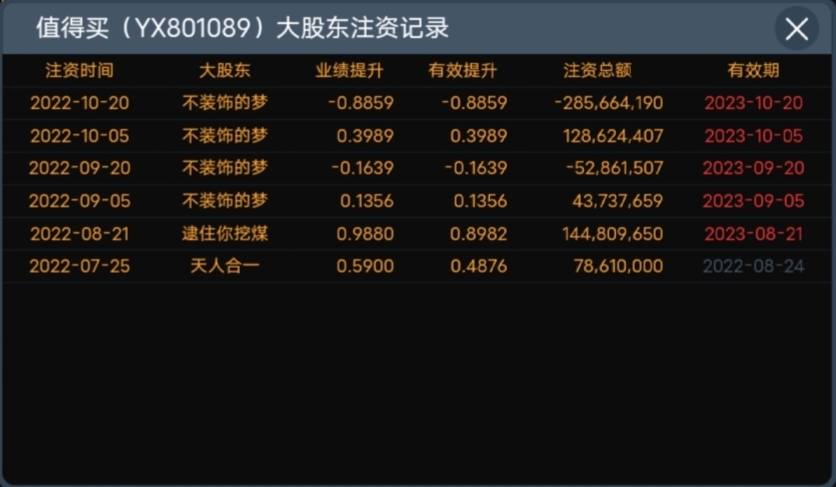
Task: Select the row dated 2022-09-05
Action: point(417,201)
